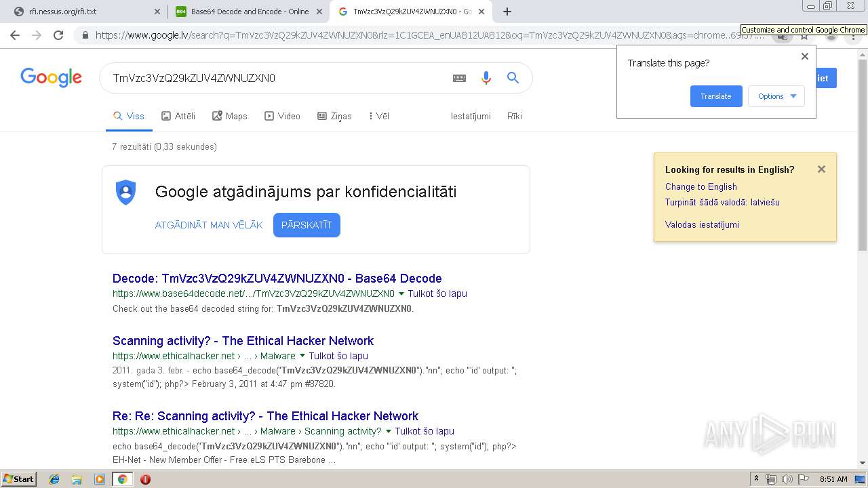Switch to the Ziņas news tab
This screenshot has height=488, width=868.
334,116
